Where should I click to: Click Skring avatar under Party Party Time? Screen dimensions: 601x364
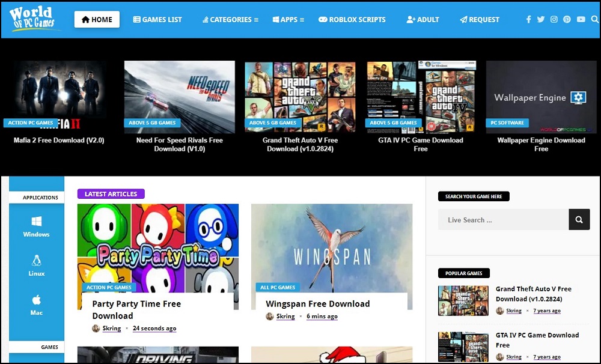point(96,329)
